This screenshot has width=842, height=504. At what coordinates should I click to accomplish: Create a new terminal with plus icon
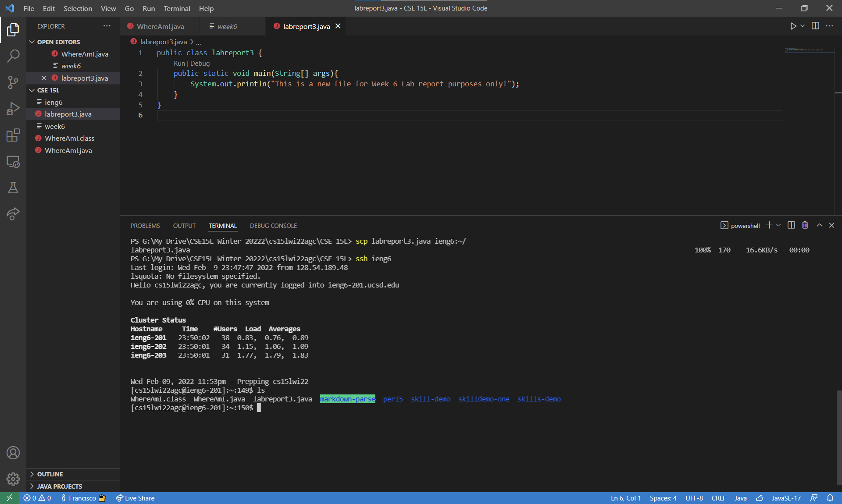click(x=769, y=225)
